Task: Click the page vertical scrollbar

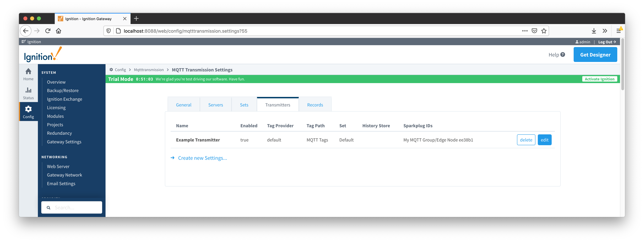Action: (622, 65)
